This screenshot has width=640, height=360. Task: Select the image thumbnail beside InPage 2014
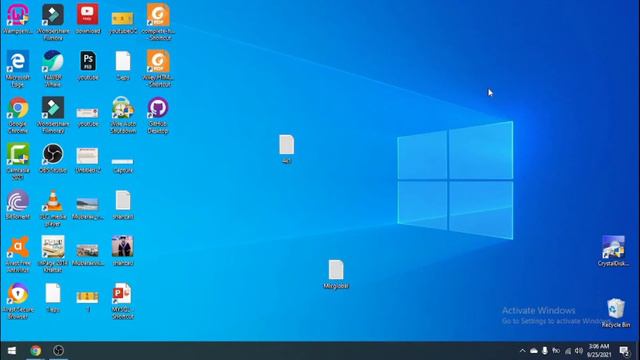pos(87,254)
